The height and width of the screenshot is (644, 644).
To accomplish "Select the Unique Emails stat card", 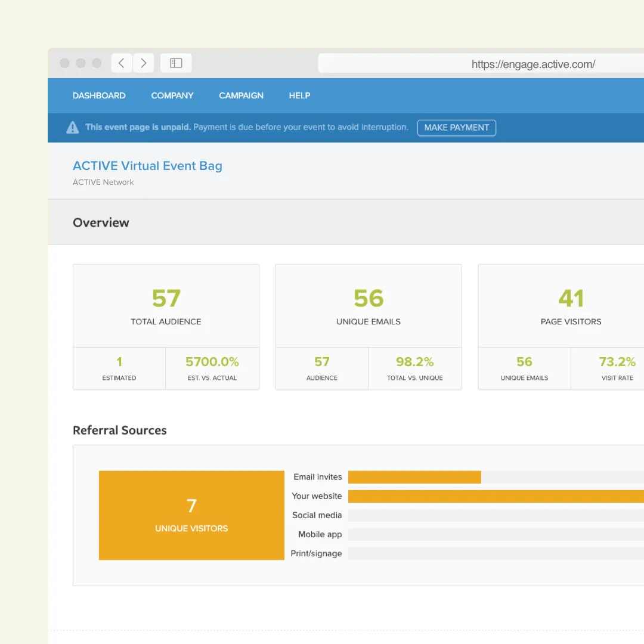I will coord(368,306).
